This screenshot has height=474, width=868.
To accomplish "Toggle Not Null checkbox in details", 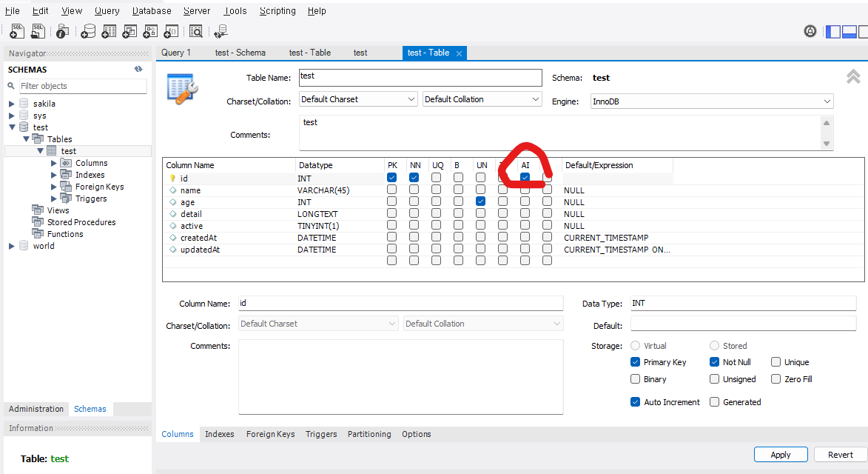I will click(715, 362).
